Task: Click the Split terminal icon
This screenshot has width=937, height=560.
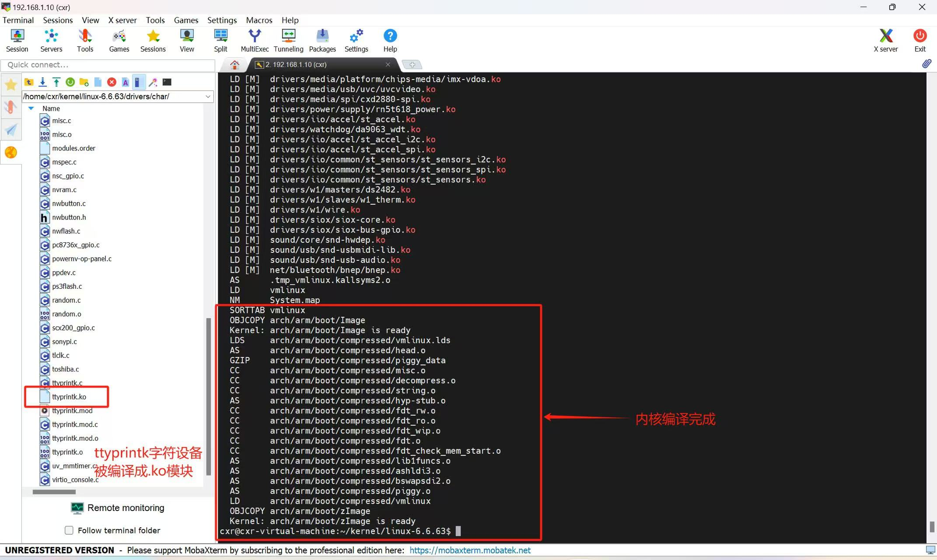Action: [220, 40]
